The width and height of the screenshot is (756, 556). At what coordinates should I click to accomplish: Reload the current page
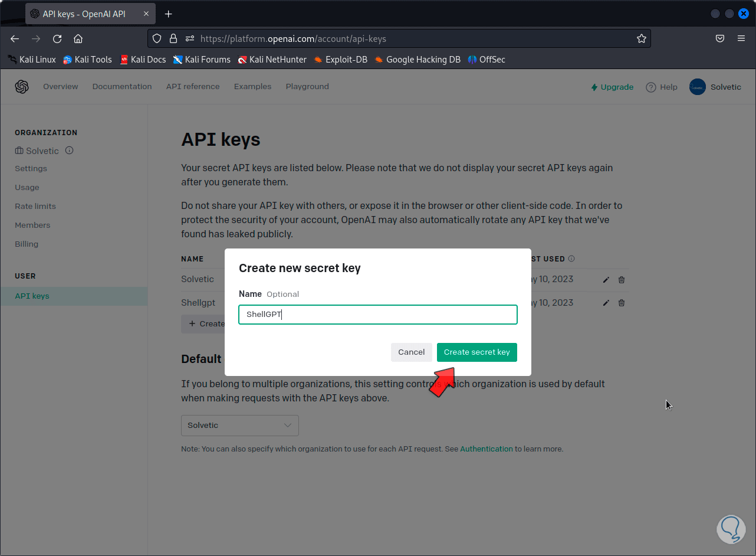57,39
